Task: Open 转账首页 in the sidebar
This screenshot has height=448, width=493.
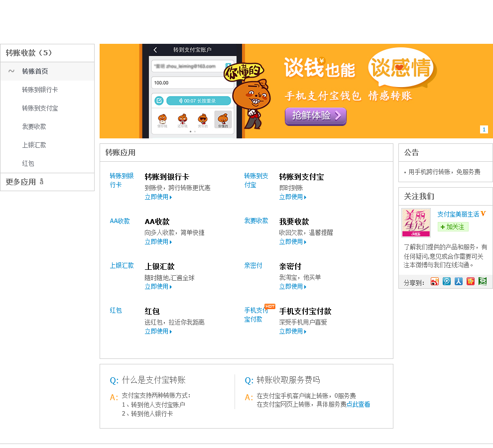Action: pos(47,71)
